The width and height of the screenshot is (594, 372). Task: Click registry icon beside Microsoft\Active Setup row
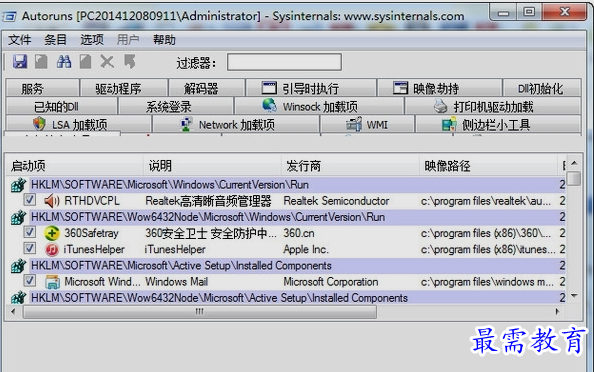[18, 266]
